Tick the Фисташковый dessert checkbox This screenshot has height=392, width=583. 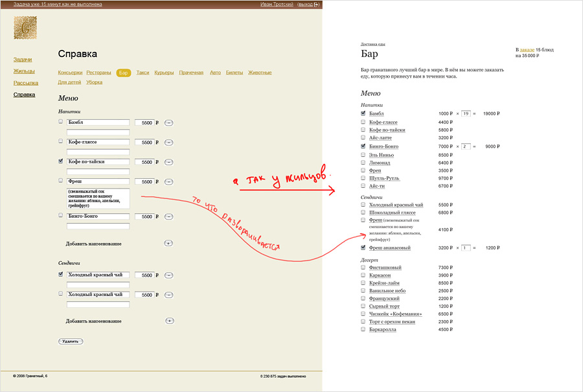point(363,267)
